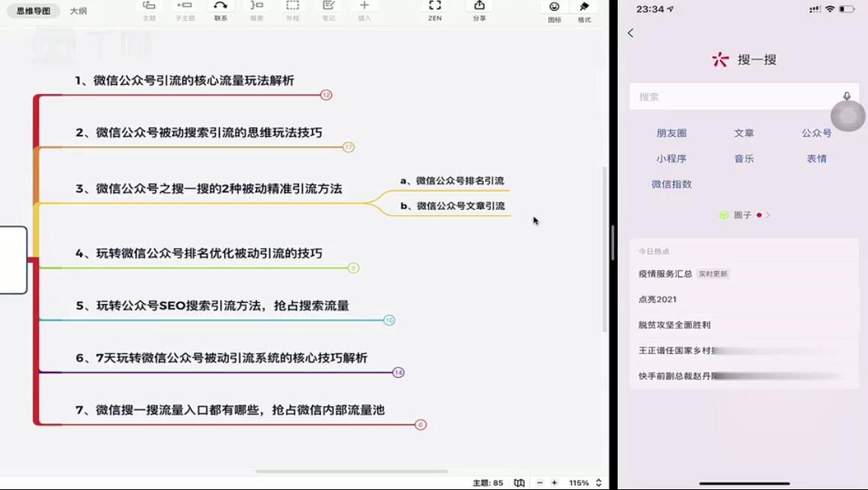
Task: Expand topic 2 collapsed badge (17)
Action: 349,147
